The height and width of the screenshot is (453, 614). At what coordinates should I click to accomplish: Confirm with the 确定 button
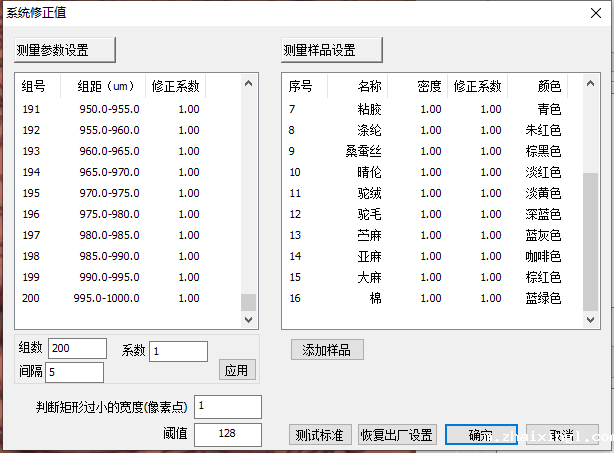[x=483, y=435]
